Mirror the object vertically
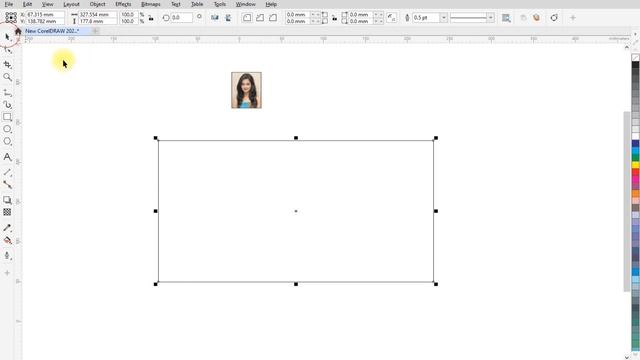Image resolution: width=640 pixels, height=360 pixels. 228,18
